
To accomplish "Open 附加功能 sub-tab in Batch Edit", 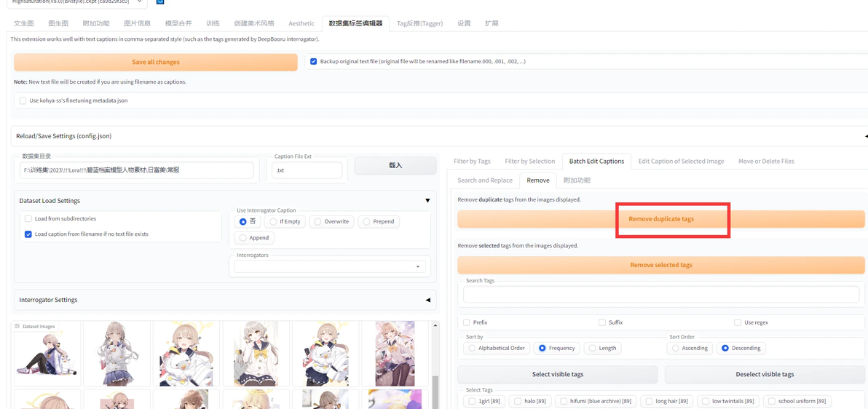I will 577,180.
